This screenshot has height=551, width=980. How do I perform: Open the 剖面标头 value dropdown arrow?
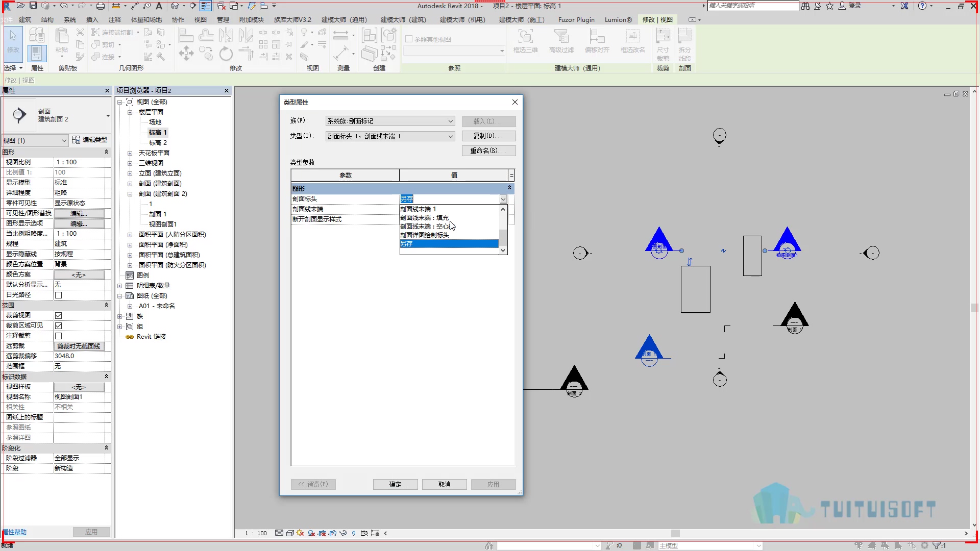503,199
